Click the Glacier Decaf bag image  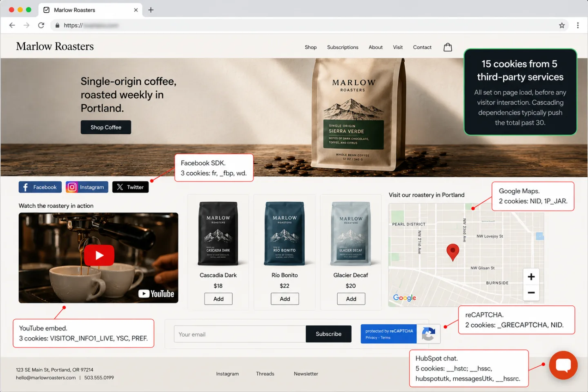pos(351,234)
